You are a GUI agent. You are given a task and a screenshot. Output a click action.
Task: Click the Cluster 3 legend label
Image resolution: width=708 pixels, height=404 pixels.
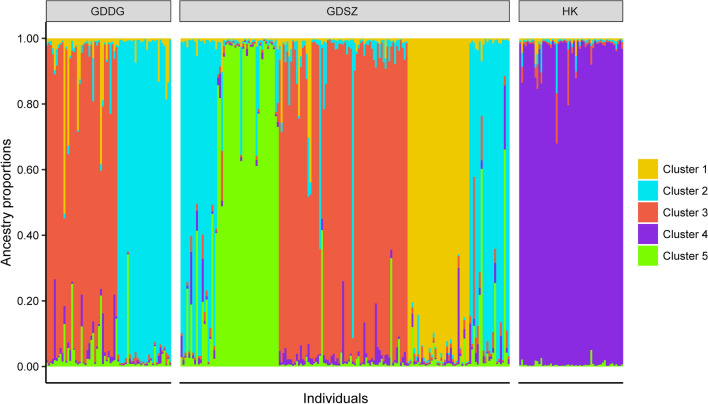tap(685, 213)
